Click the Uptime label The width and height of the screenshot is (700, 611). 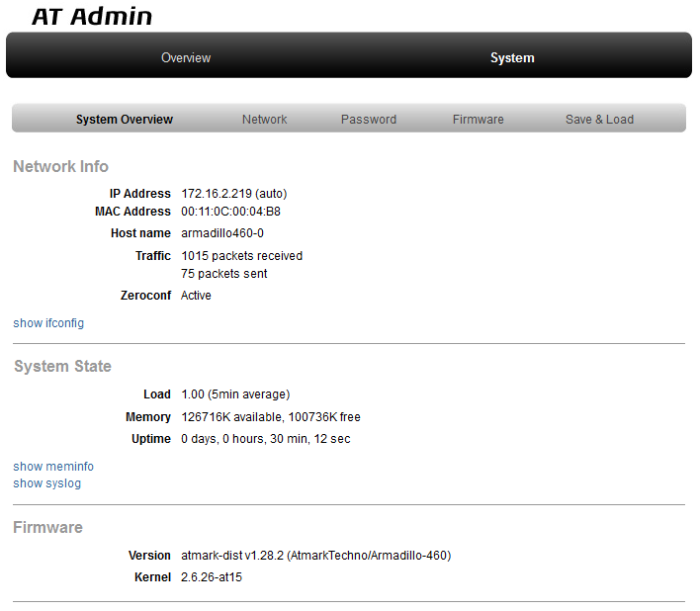(151, 439)
